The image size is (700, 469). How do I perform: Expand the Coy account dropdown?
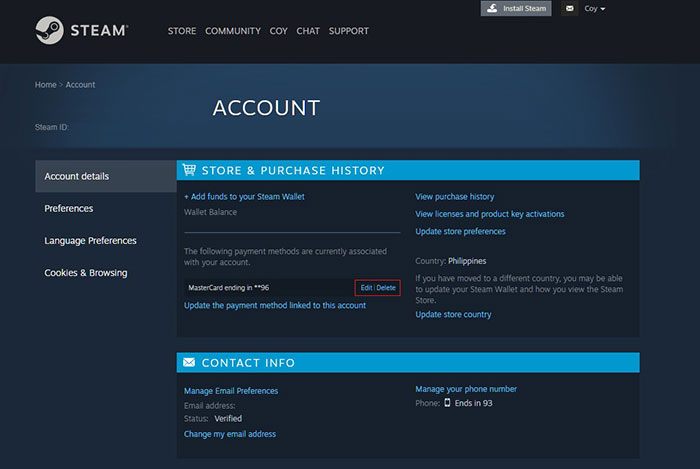point(596,9)
